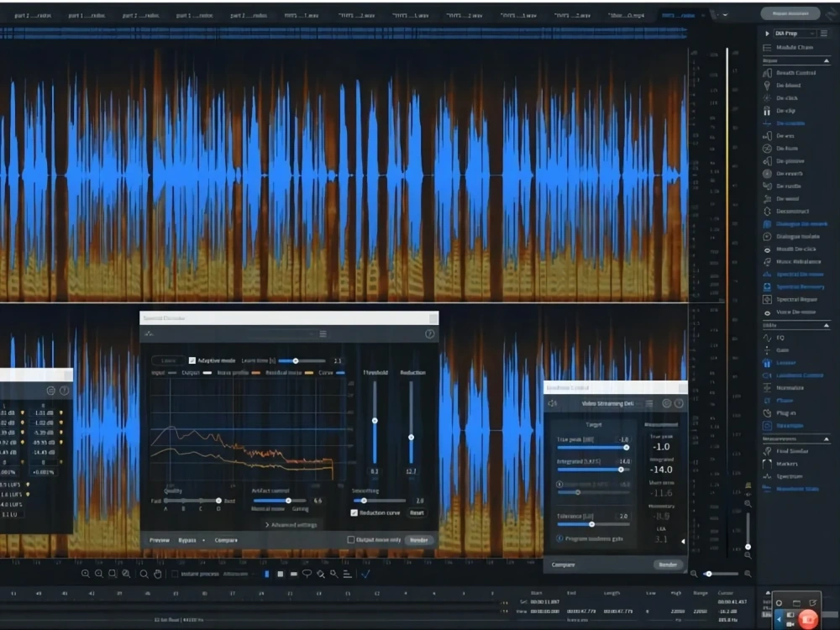Open the De-plosive module
840x630 pixels.
[x=784, y=160]
